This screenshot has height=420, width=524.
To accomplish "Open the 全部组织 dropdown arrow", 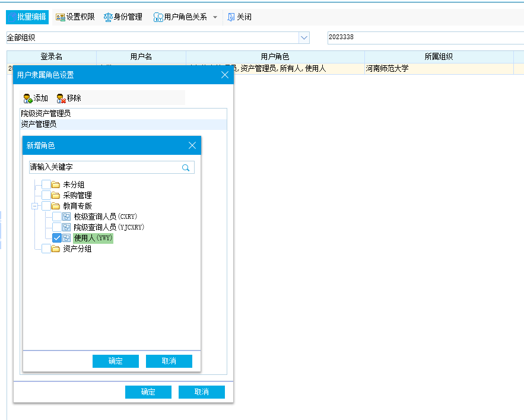I will coord(304,38).
